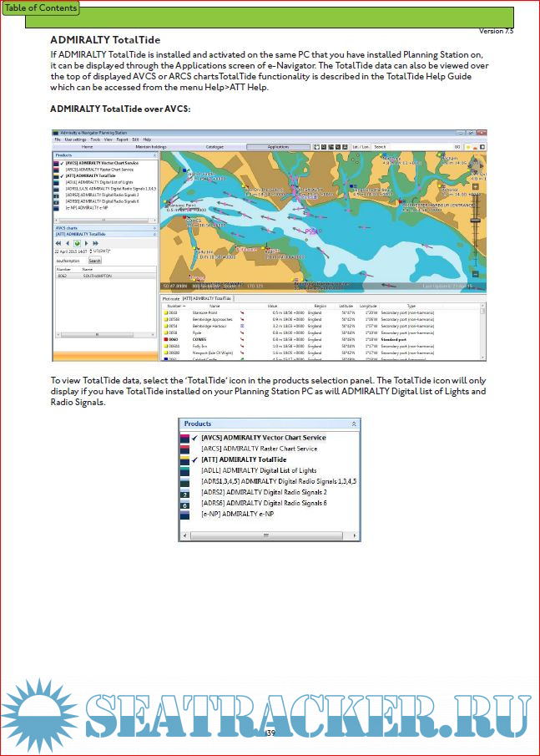Click the e-NP product icon
The height and width of the screenshot is (756, 540).
tap(185, 514)
